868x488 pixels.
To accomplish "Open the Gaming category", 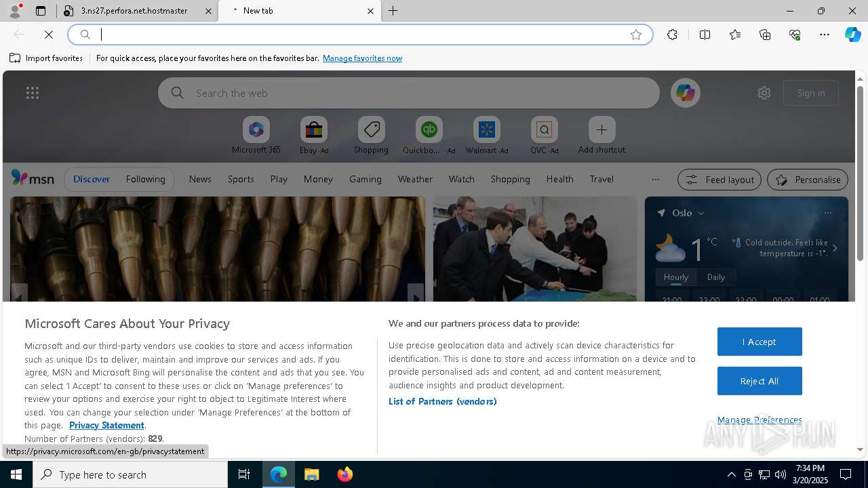I will [x=366, y=179].
